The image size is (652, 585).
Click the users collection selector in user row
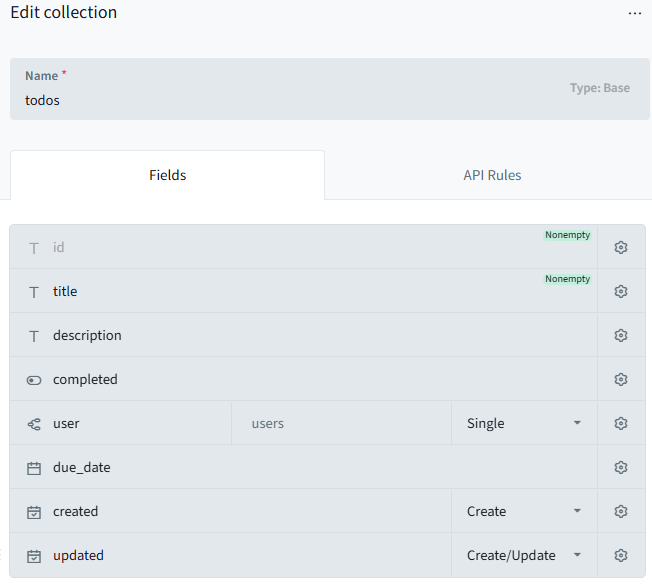coord(340,423)
